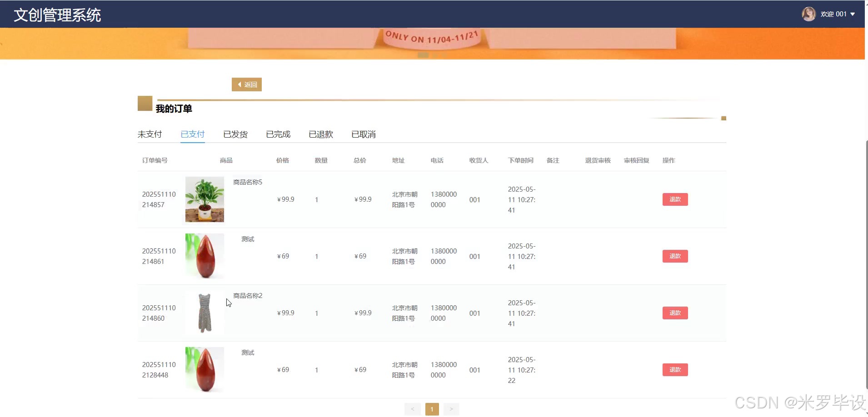
Task: Click order number 202551110214860
Action: [159, 313]
